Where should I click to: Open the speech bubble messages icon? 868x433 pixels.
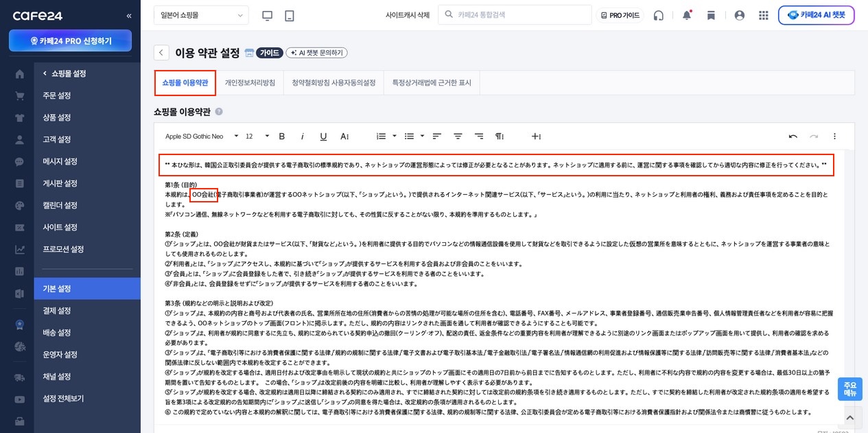(x=19, y=162)
